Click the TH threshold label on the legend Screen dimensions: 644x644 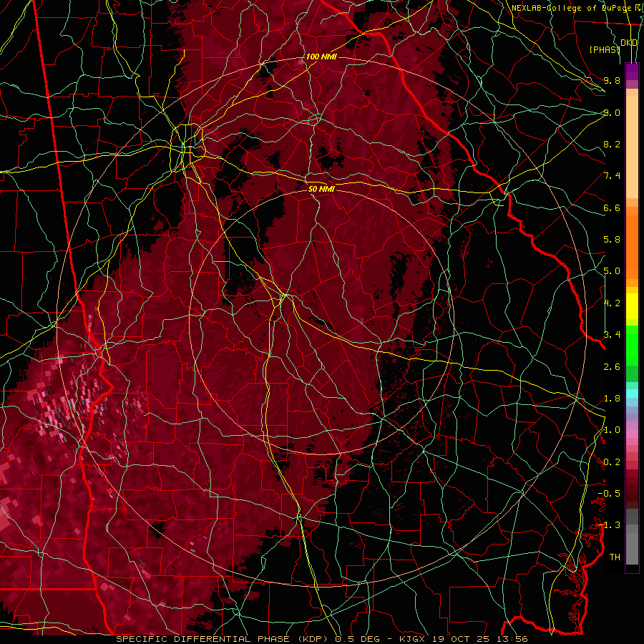click(615, 557)
